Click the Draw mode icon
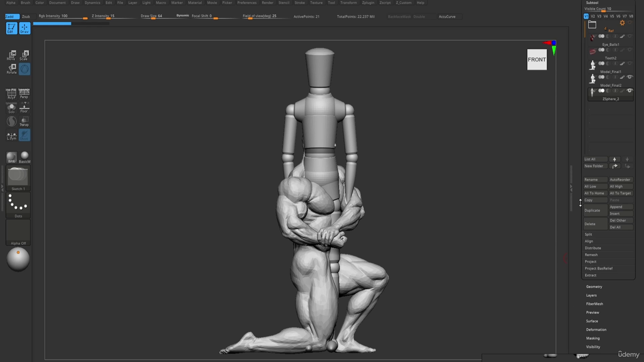 pos(24,29)
